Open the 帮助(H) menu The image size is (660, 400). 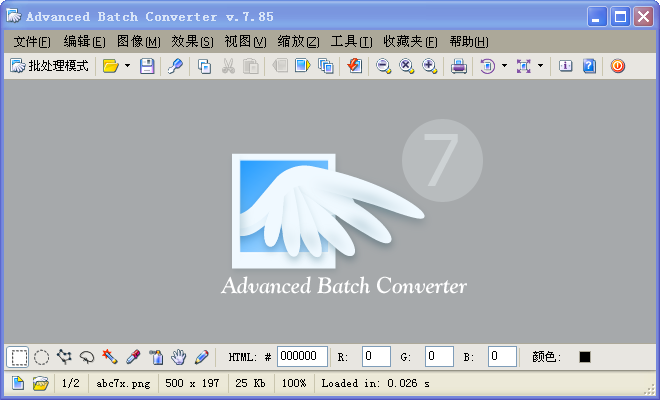pos(469,42)
